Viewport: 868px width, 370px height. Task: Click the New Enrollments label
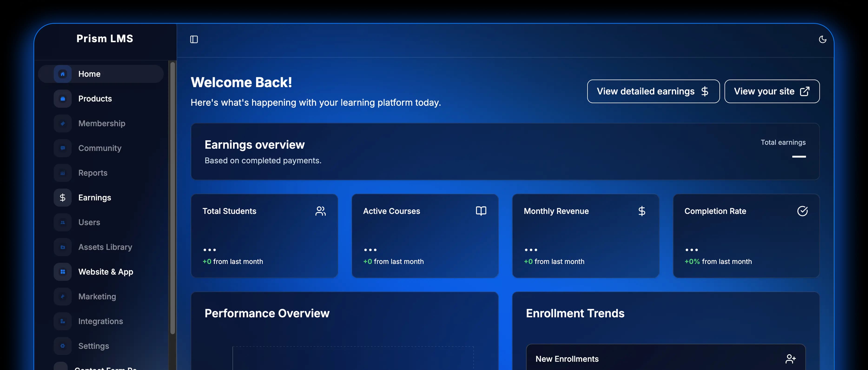[x=567, y=359]
